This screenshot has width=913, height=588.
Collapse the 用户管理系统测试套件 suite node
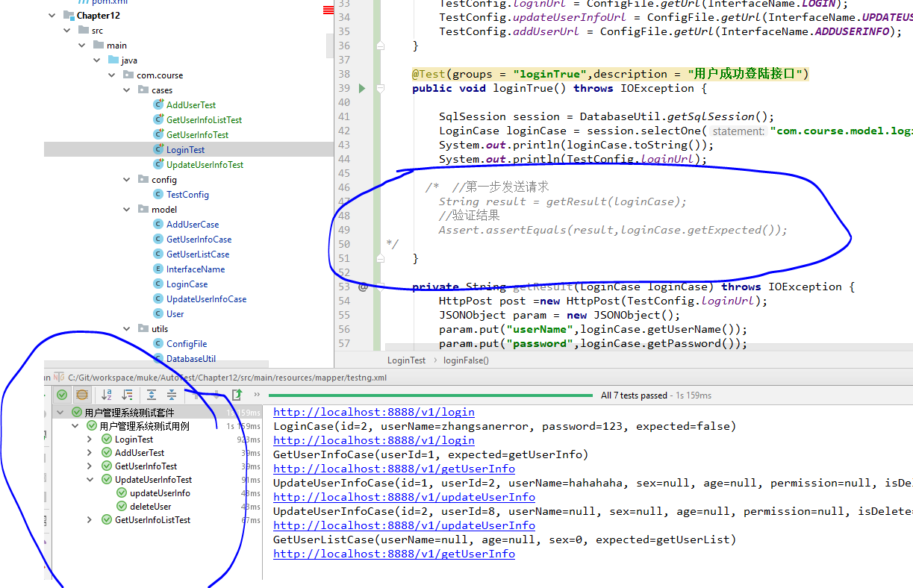click(x=60, y=413)
